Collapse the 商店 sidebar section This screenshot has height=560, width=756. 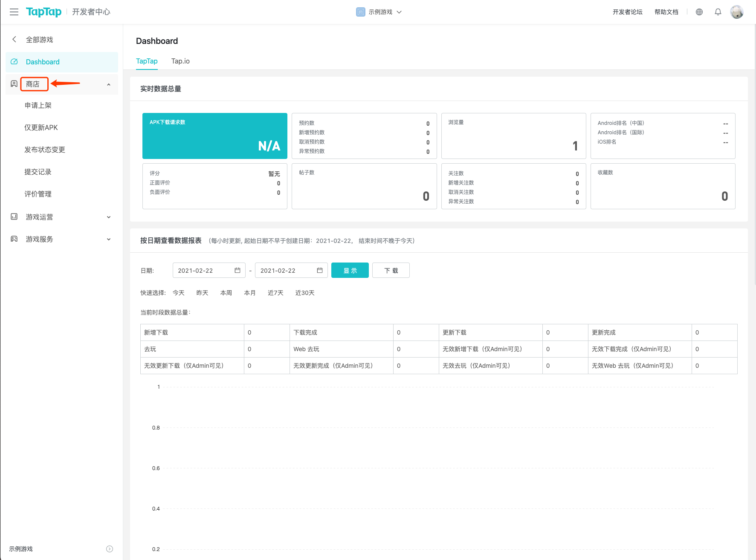point(109,84)
